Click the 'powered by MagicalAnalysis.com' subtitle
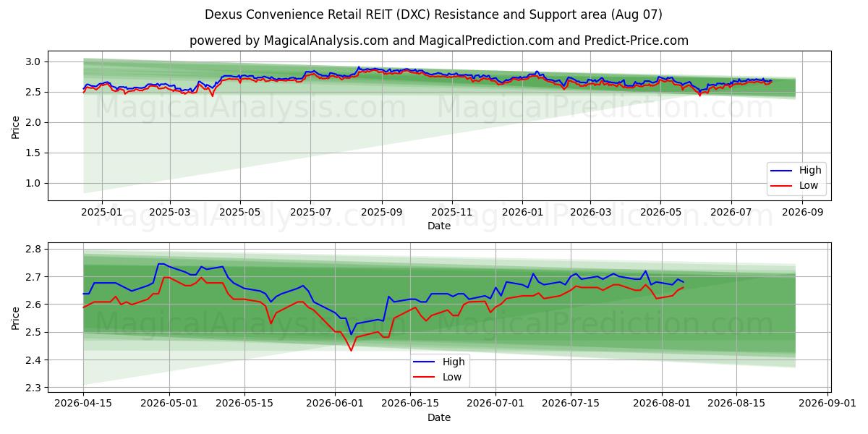 point(439,41)
